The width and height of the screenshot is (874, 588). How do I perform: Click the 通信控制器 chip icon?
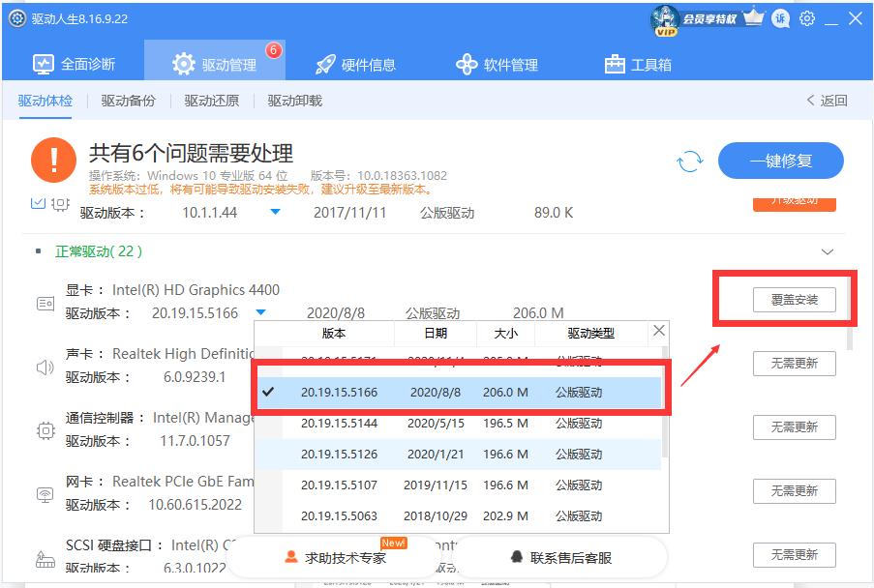[x=45, y=430]
